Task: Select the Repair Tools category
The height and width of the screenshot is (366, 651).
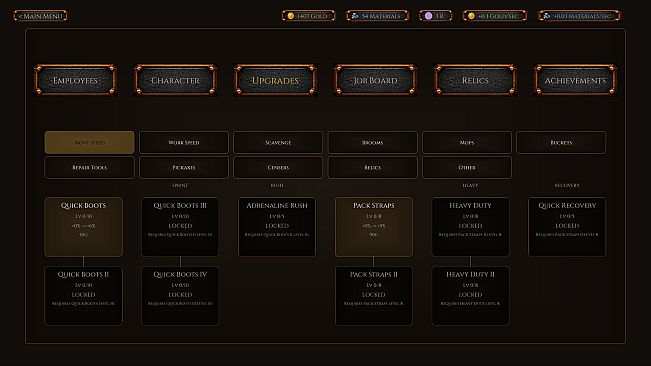Action: coord(89,167)
